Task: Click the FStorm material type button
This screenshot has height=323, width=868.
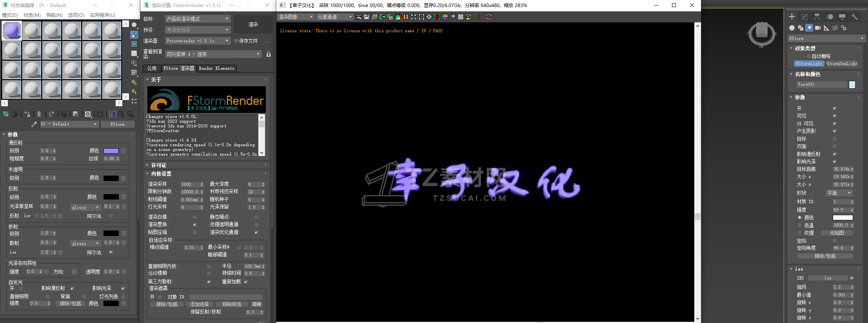Action: (x=118, y=124)
